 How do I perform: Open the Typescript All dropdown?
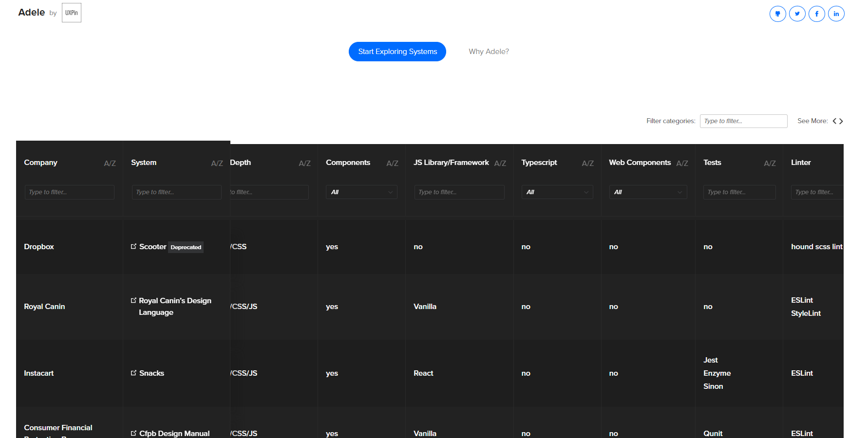(x=557, y=192)
